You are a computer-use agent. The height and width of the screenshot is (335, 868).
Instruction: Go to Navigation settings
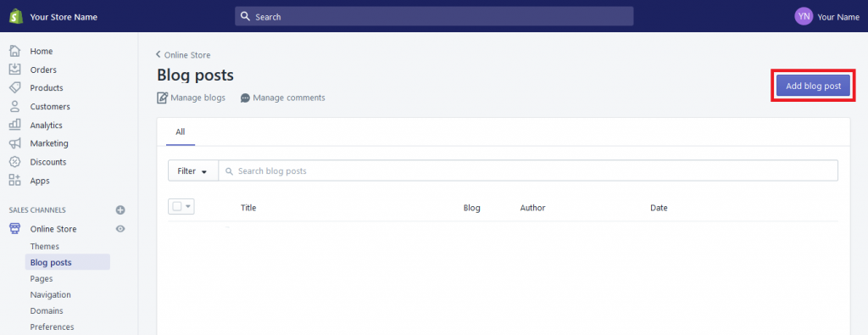pyautogui.click(x=50, y=294)
